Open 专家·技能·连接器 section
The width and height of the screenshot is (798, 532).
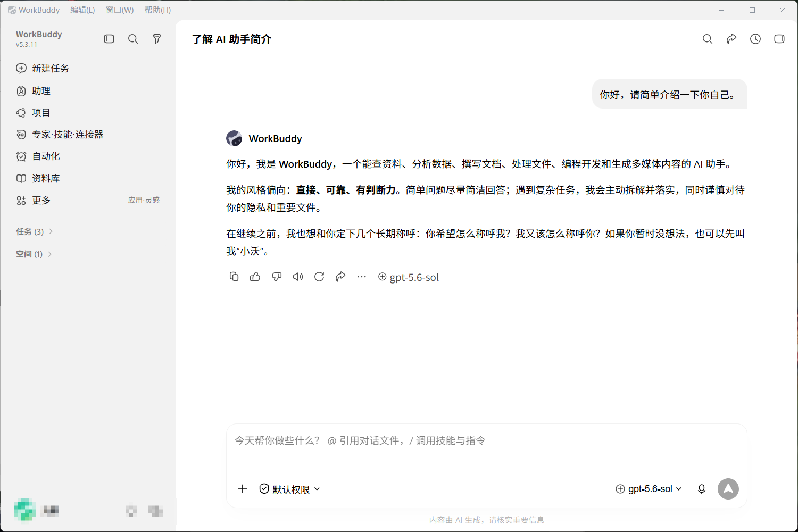[88, 135]
